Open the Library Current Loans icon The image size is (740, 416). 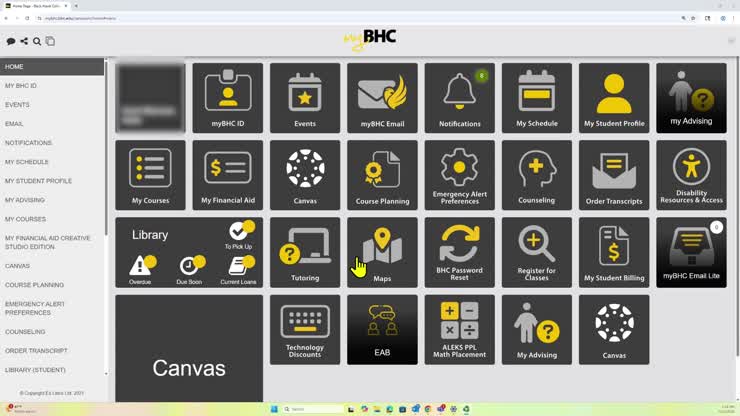[239, 270]
